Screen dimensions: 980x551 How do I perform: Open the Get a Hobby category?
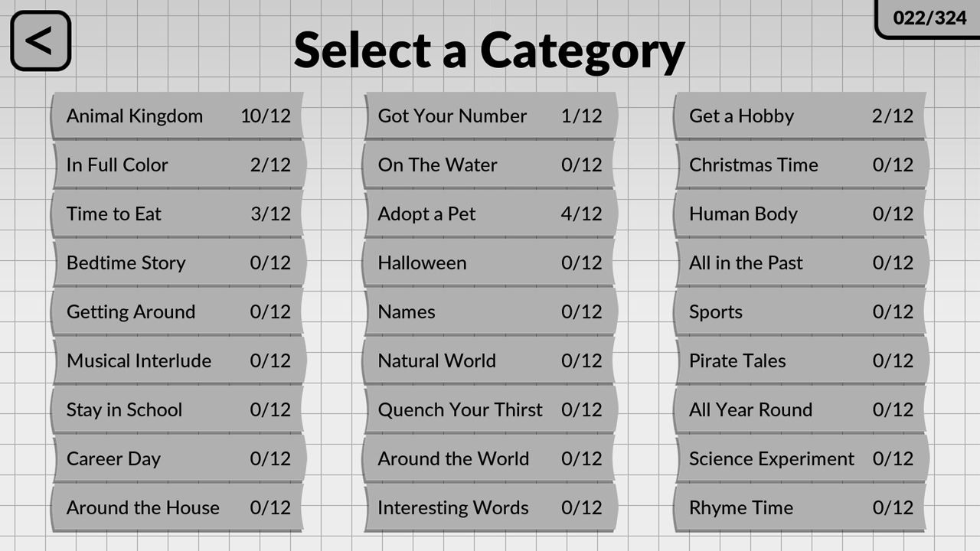click(x=801, y=116)
